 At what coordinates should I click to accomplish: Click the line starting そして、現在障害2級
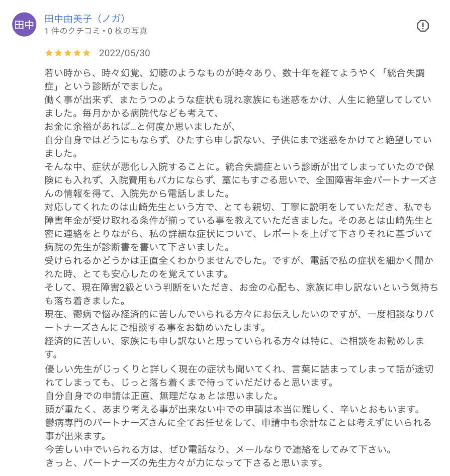241,287
